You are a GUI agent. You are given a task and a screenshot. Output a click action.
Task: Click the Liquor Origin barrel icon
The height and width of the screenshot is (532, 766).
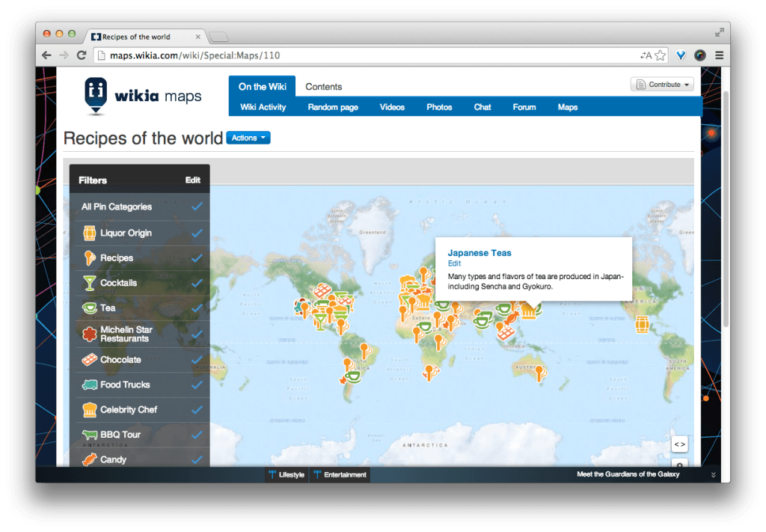click(x=89, y=233)
